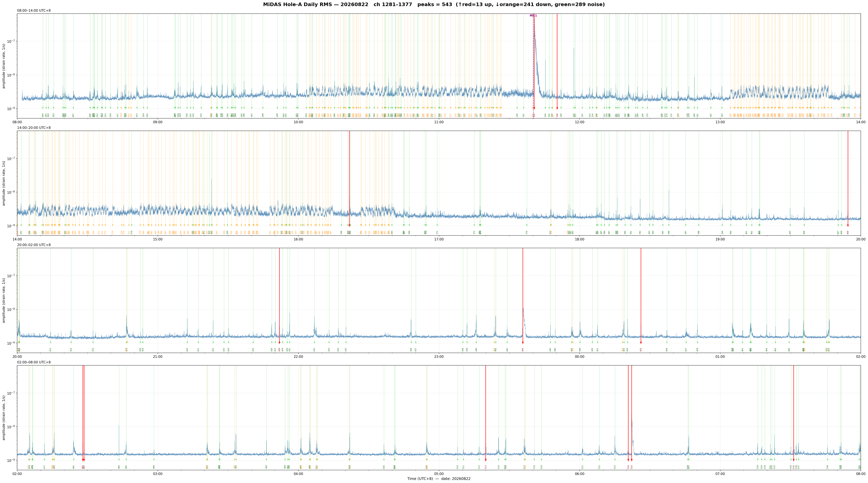Click the 04:00 x-axis tick label
This screenshot has height=483, width=868.
(x=298, y=474)
